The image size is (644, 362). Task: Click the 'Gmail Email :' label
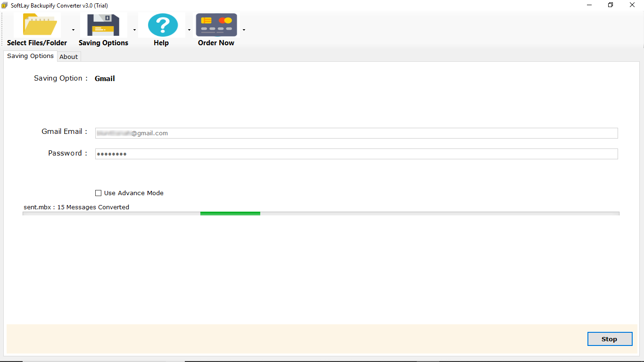point(65,132)
